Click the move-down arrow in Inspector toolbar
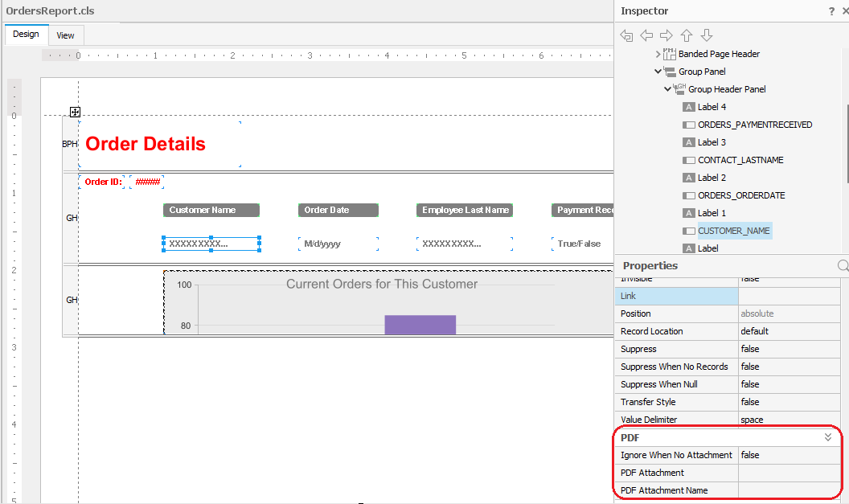The image size is (849, 504). point(706,35)
